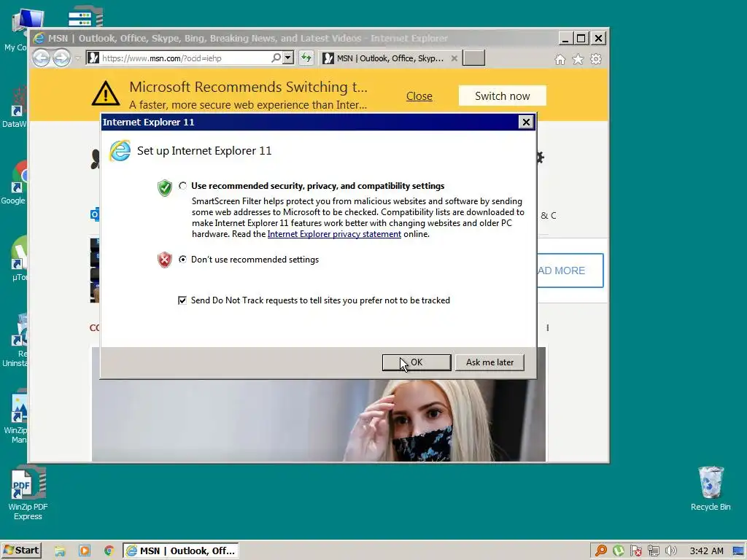This screenshot has height=560, width=747.
Task: Click the flag action center tray icon
Action: coord(636,551)
